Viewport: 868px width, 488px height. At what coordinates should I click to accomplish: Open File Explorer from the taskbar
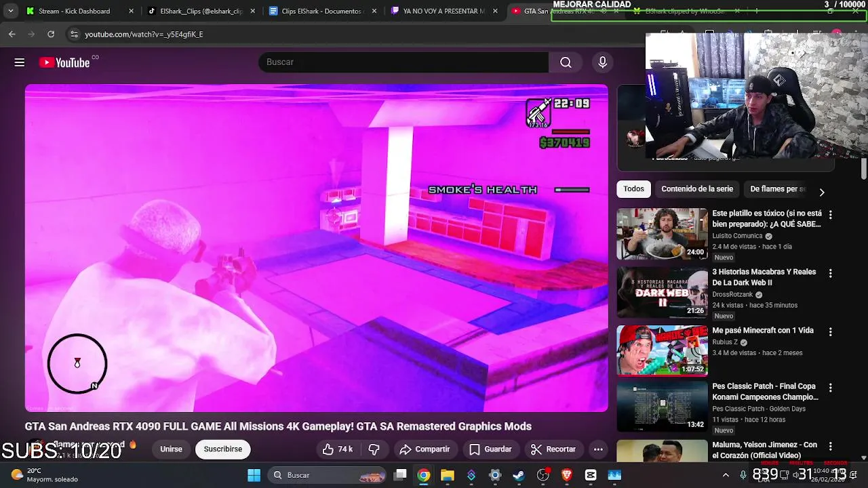pos(448,475)
